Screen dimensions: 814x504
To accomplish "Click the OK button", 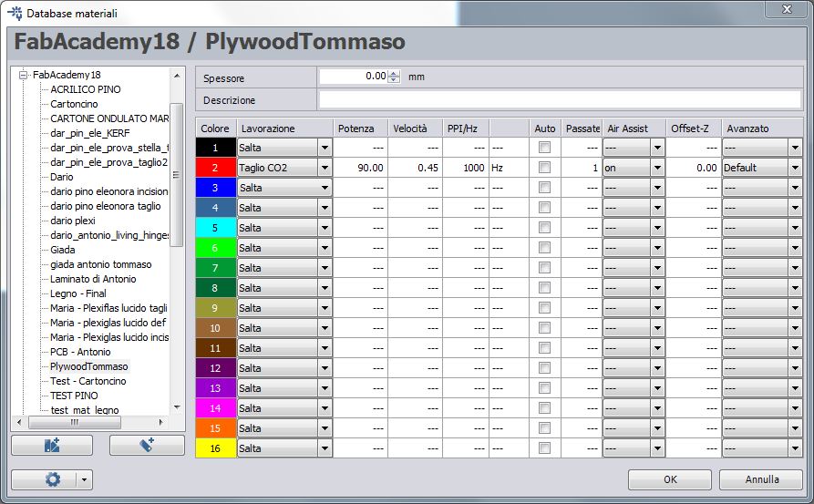I will (x=670, y=479).
